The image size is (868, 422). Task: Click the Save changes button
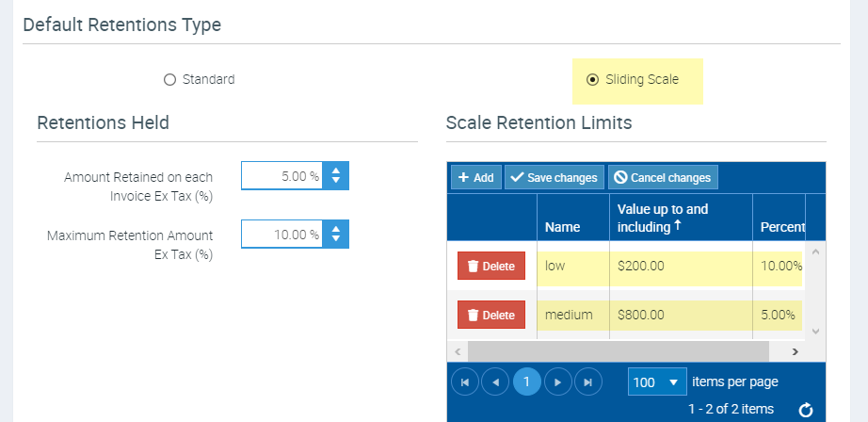pyautogui.click(x=554, y=177)
